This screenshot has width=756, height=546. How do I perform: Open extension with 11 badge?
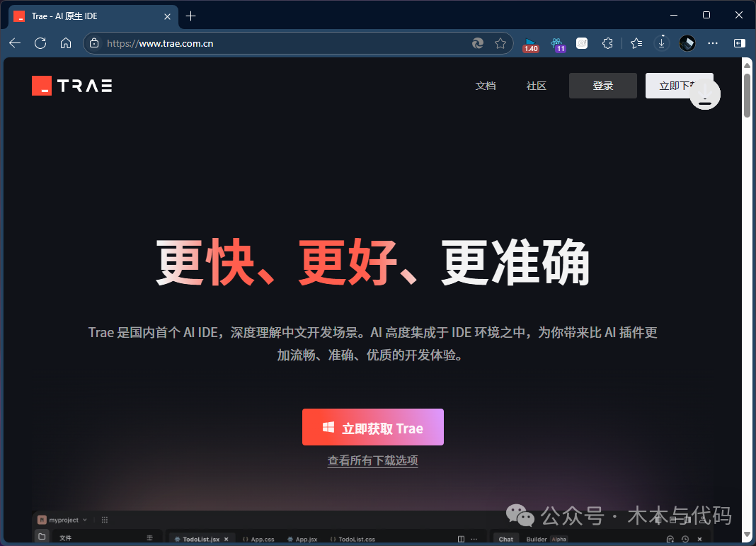557,45
